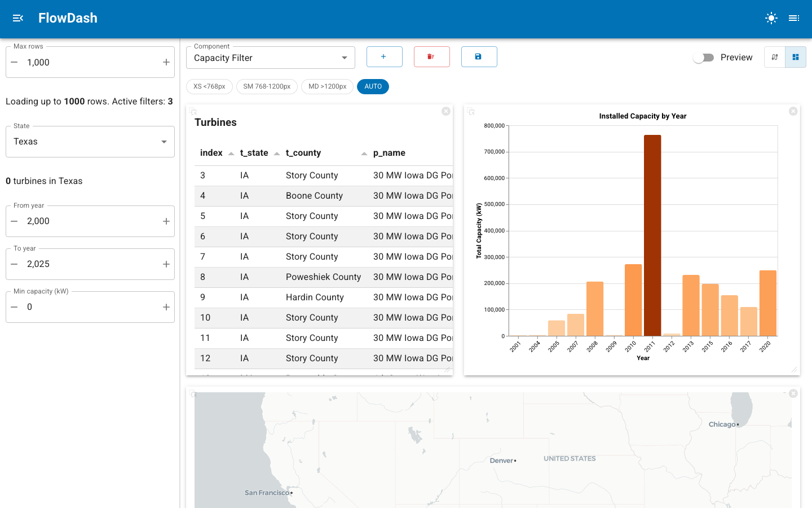This screenshot has width=812, height=508.
Task: Close the map panel
Action: click(x=793, y=393)
